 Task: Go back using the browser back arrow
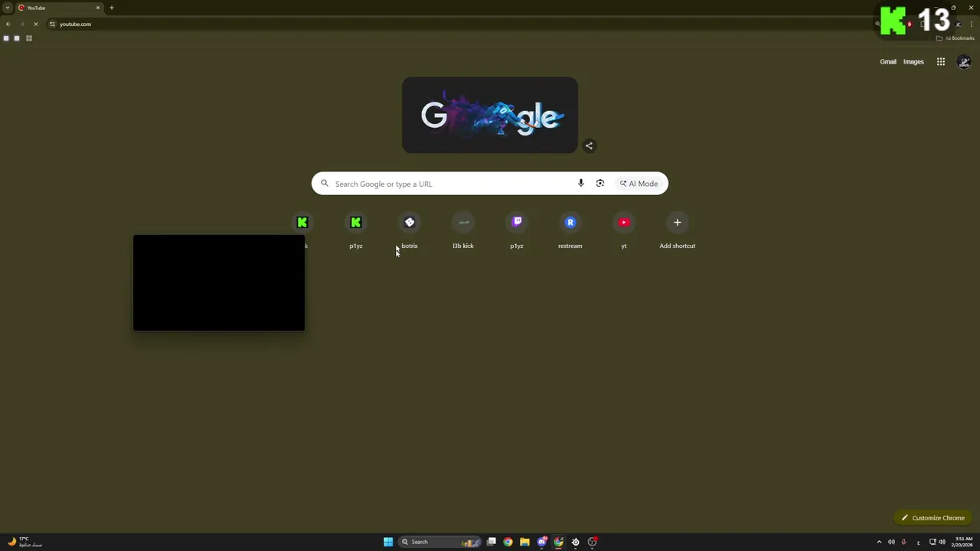8,24
